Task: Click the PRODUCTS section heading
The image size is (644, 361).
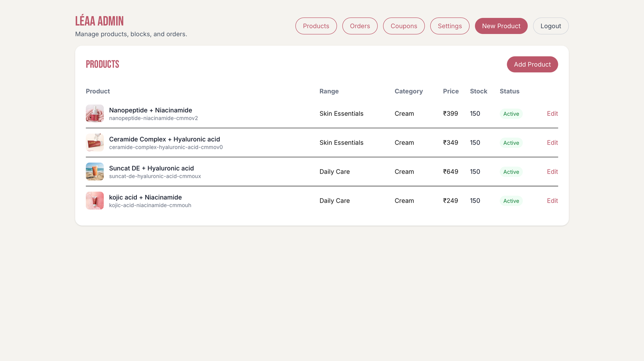Action: tap(102, 64)
